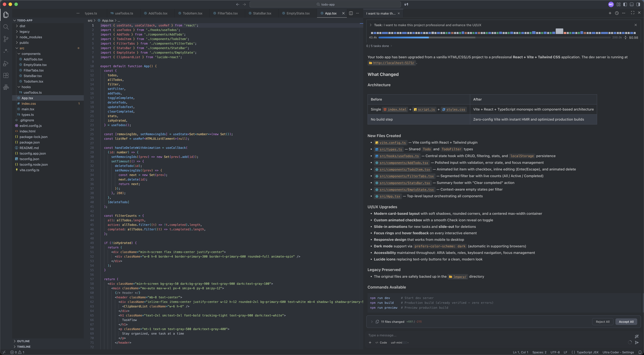Click the todo-app search bar
644x355 pixels.
point(325,4)
